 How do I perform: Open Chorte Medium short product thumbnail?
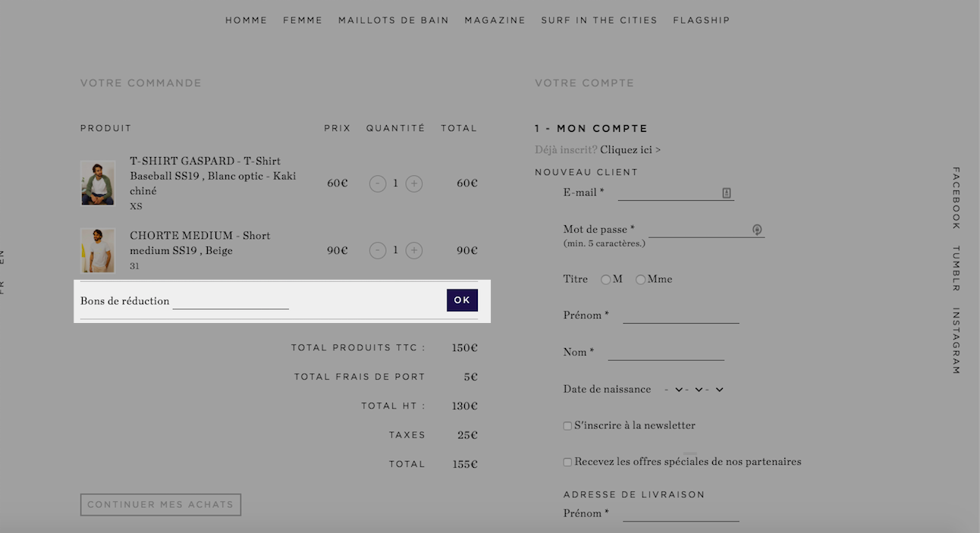coord(98,251)
